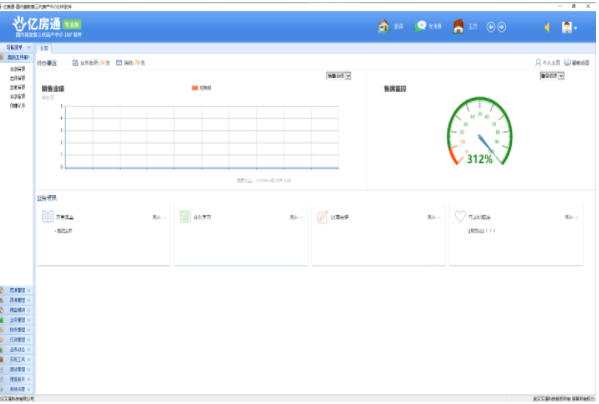
Task: Collapse the navigation menu panel button
Action: click(29, 47)
